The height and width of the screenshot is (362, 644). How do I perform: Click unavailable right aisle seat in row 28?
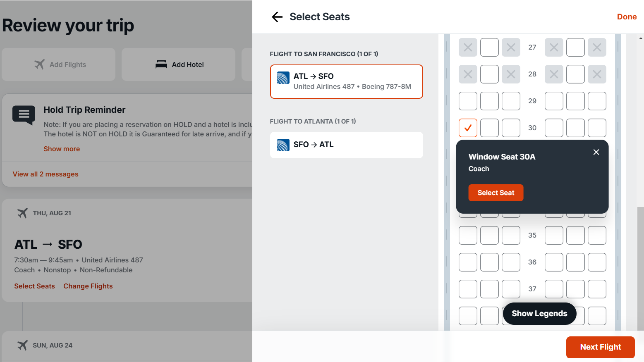click(x=554, y=74)
